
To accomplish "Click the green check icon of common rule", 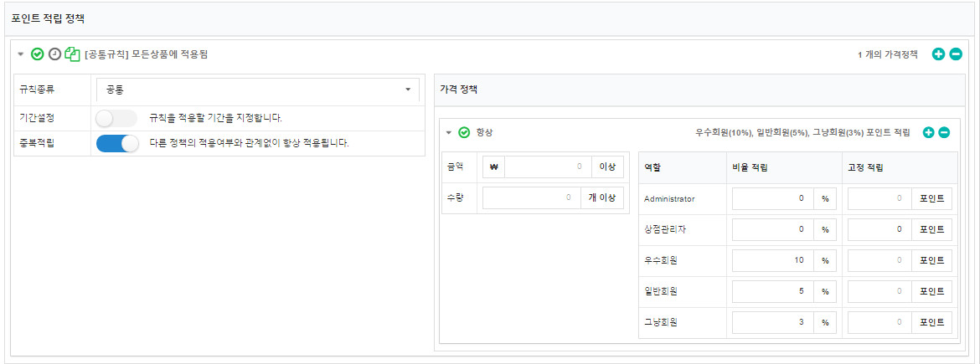I will click(x=37, y=54).
